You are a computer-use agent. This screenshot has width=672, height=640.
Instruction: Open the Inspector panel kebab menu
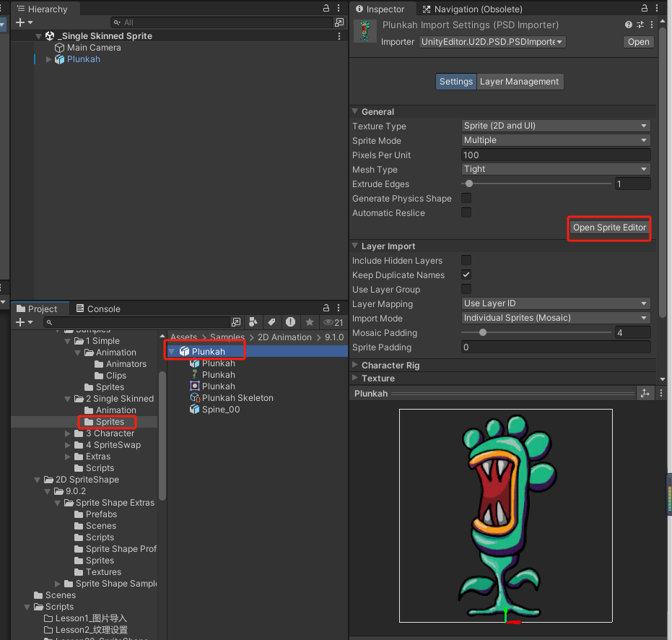coord(657,8)
